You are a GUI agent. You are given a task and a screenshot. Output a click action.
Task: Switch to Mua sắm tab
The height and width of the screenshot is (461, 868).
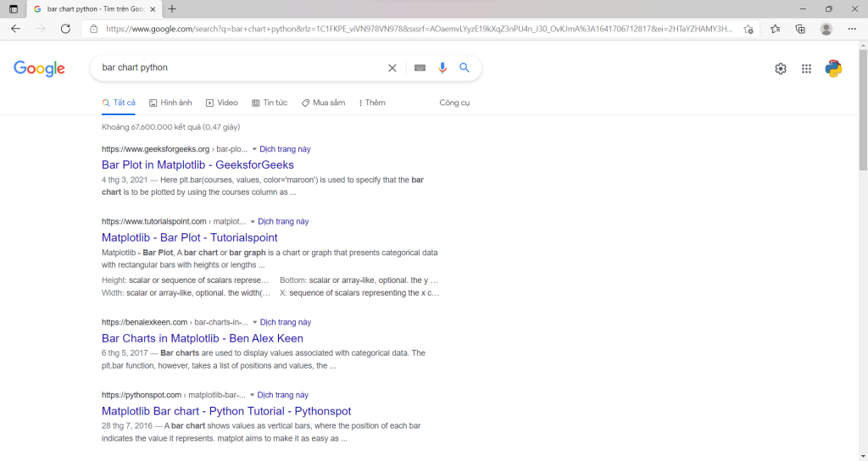coord(323,103)
